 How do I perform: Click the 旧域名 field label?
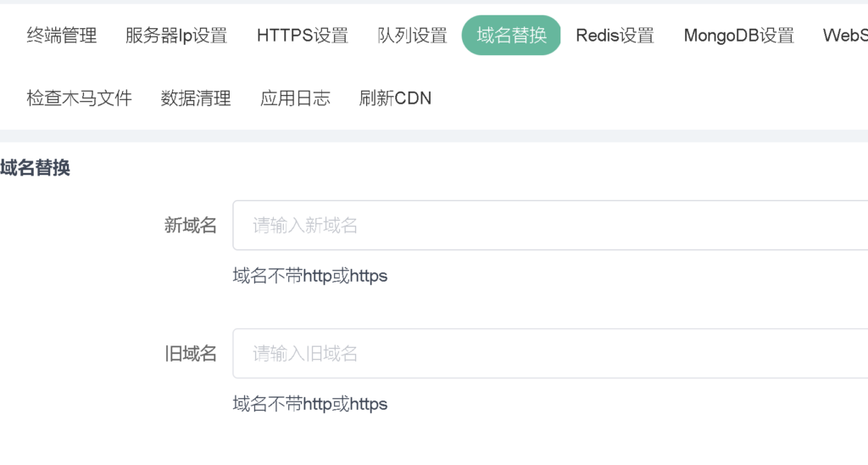point(191,354)
